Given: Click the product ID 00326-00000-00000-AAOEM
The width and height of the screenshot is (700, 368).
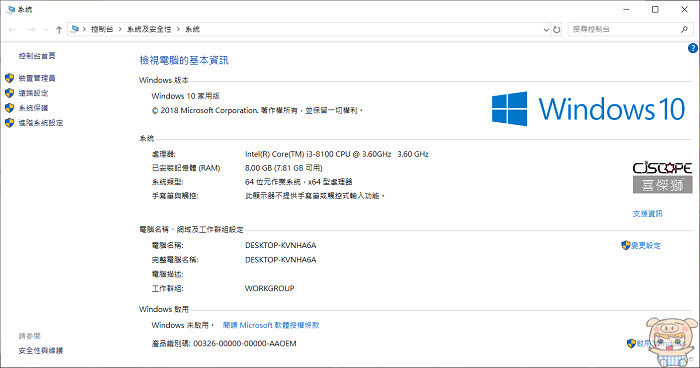Looking at the screenshot, I should (245, 343).
